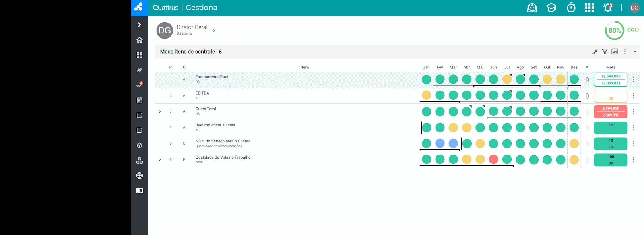Open the apps grid icon
The image size is (644, 235).
[x=589, y=8]
